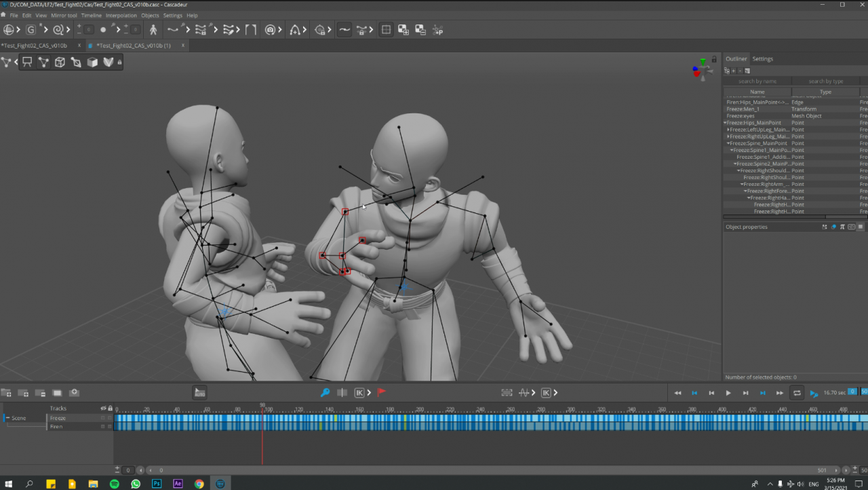Click the search by name field
Viewport: 868px width, 490px height.
click(x=757, y=81)
